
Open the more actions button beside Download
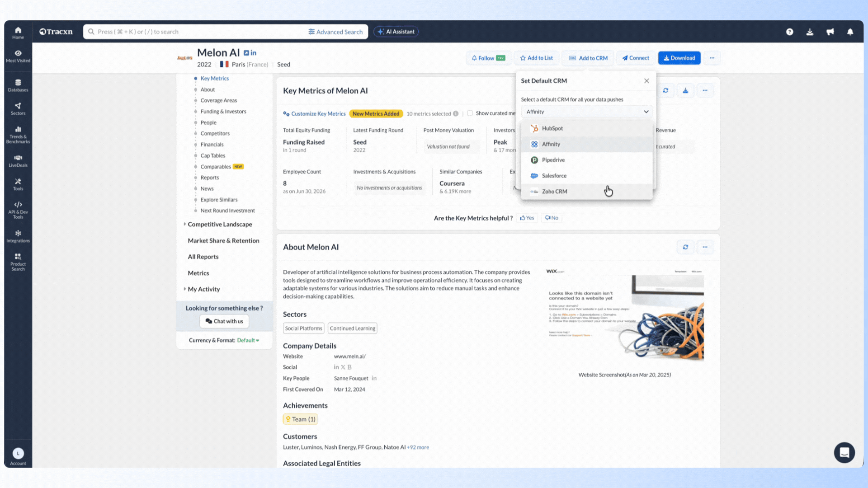pos(712,58)
